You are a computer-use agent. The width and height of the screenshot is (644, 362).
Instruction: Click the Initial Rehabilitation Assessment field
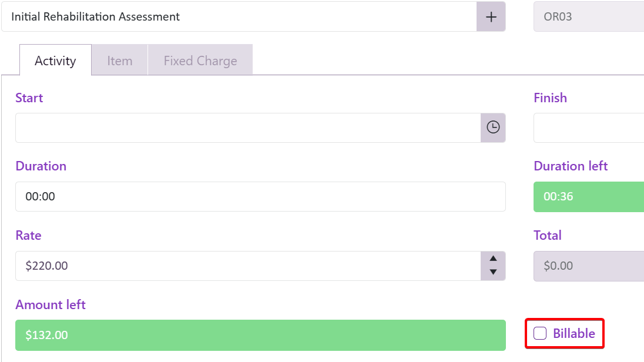pos(238,17)
